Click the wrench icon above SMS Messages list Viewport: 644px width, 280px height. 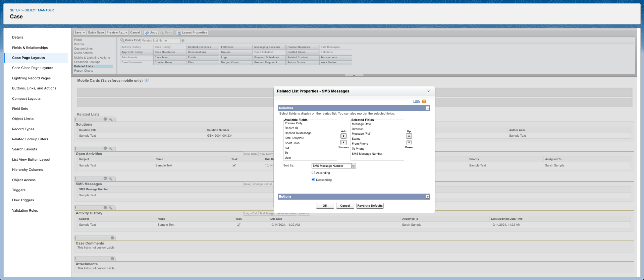pyautogui.click(x=111, y=179)
